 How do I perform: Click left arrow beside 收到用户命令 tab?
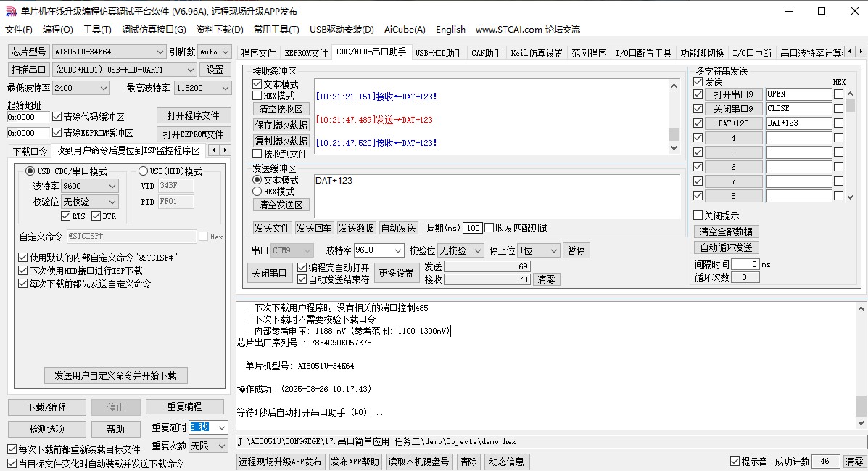tap(214, 150)
